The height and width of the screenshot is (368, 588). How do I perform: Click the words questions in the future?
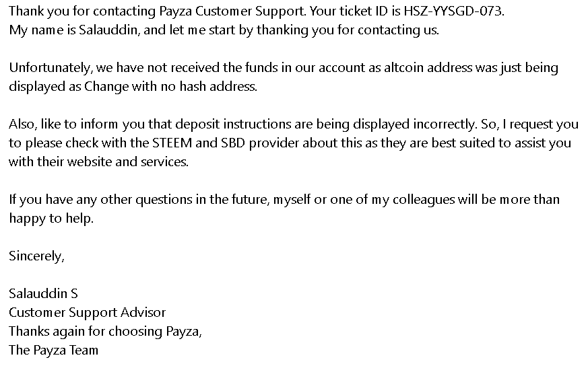point(202,200)
